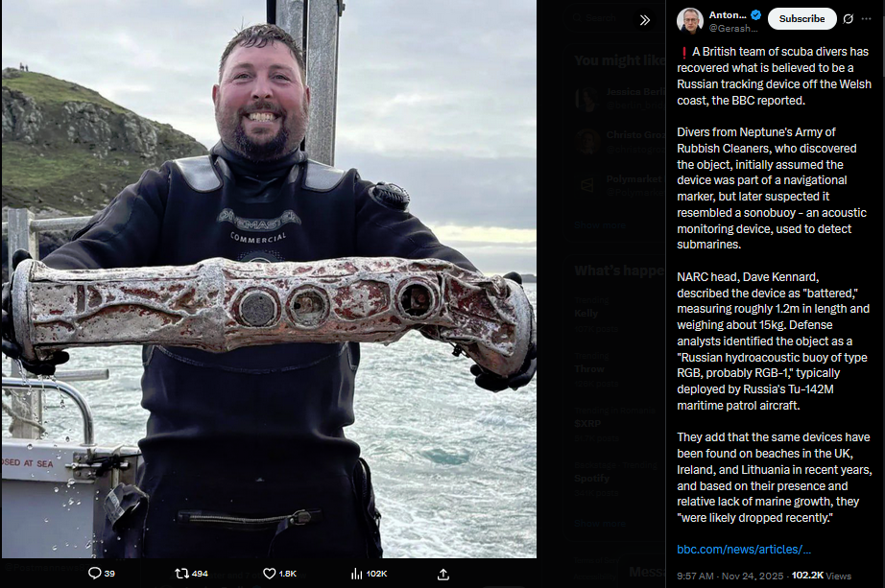Subscribe to Anton's account
This screenshot has width=885, height=588.
coord(801,18)
